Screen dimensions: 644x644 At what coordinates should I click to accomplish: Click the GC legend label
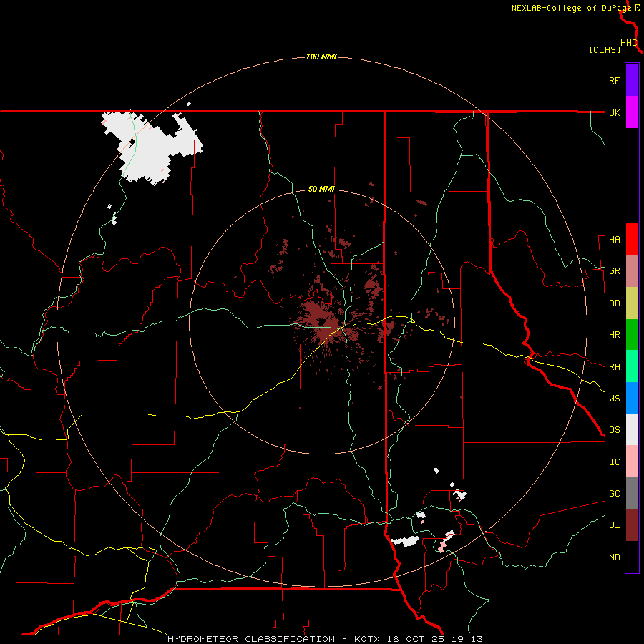click(x=615, y=494)
